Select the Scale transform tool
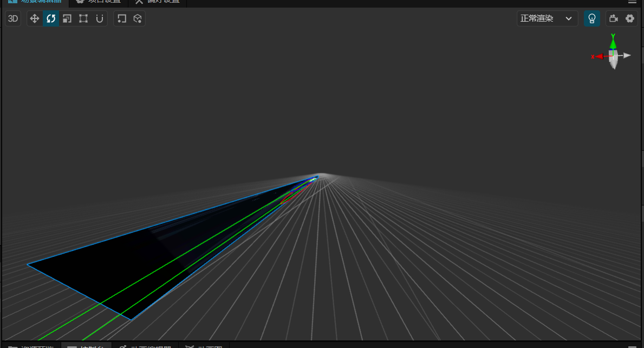This screenshot has width=644, height=348. [x=67, y=18]
